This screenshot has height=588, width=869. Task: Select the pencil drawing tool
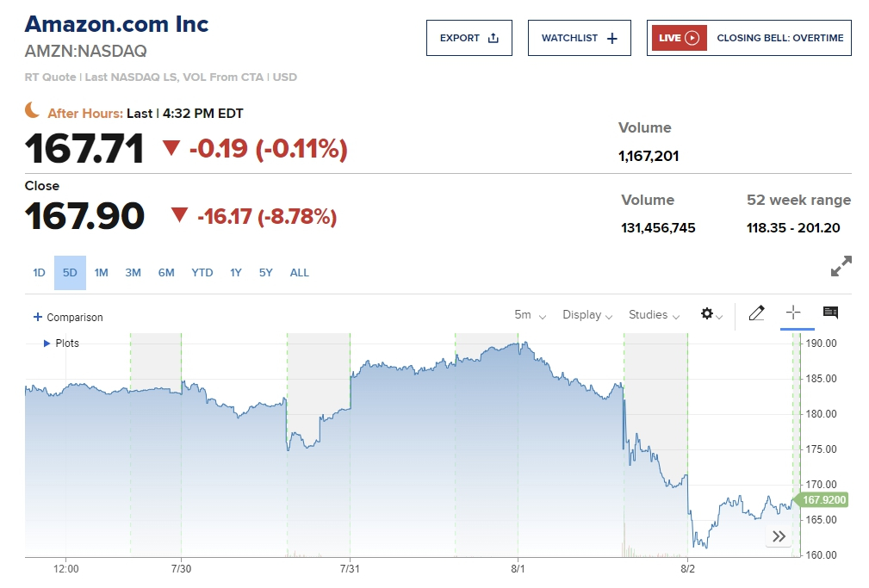tap(756, 313)
